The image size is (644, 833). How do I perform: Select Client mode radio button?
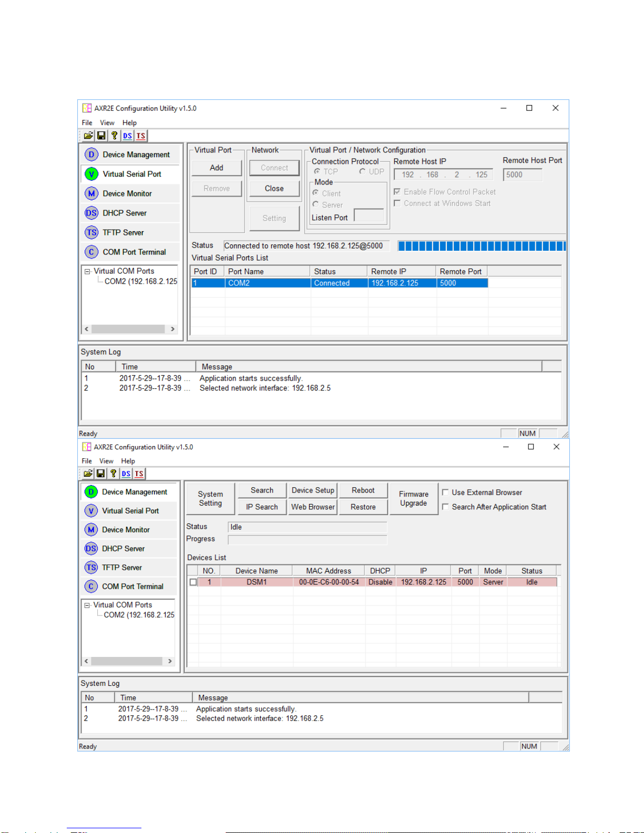click(315, 193)
